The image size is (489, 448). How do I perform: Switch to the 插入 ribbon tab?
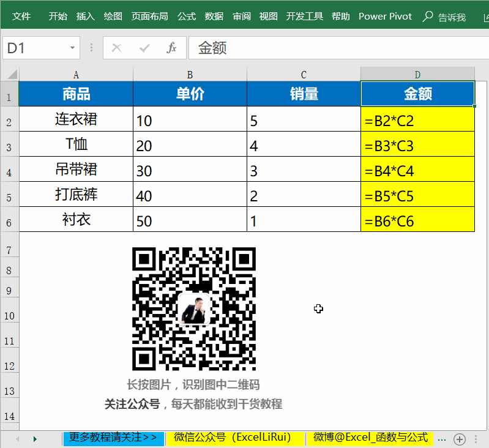pos(86,16)
